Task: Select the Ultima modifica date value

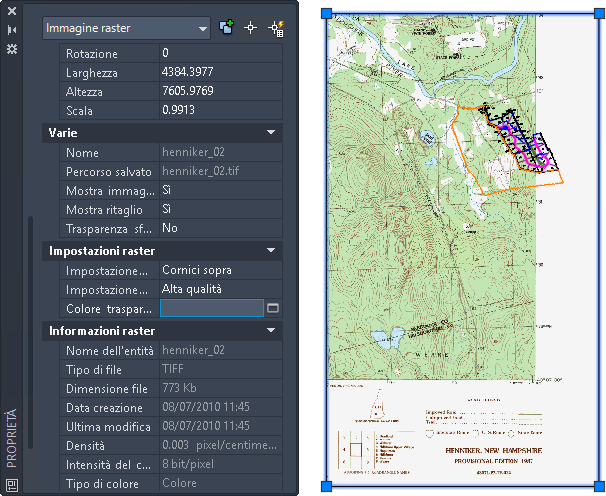Action: point(221,426)
